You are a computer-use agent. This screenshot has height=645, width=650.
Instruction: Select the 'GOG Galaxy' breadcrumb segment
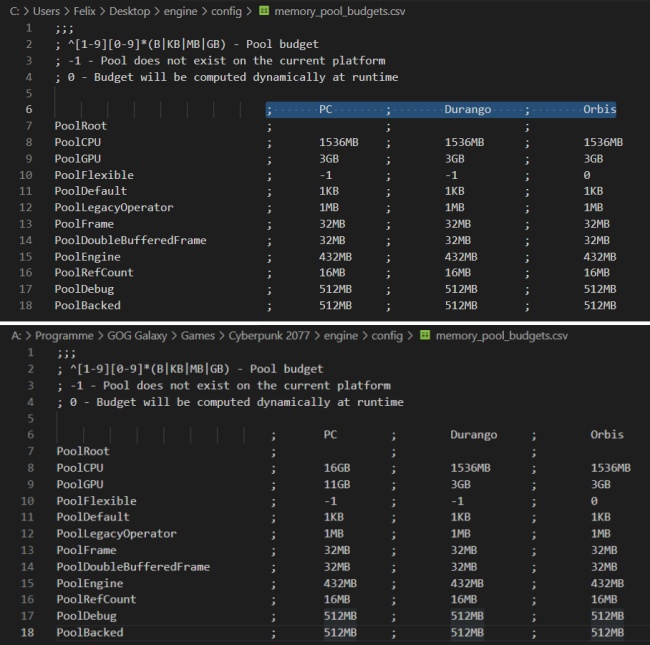137,336
